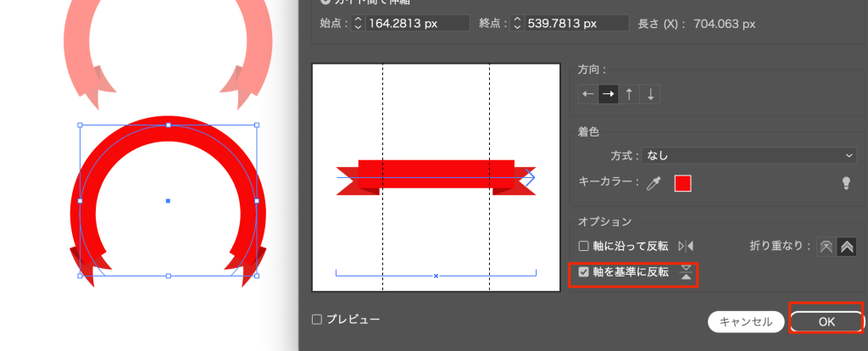Screen dimensions: 868x351
Task: Enable 軸に沿って反転 checkbox
Action: (x=583, y=246)
